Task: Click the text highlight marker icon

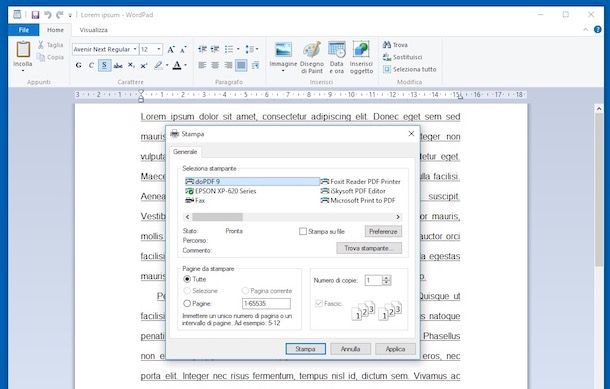Action: coord(158,65)
